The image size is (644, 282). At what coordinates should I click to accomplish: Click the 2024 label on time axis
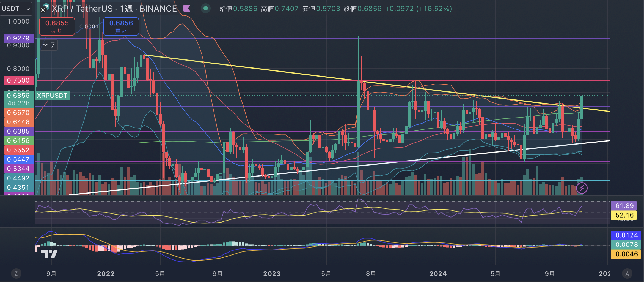pyautogui.click(x=438, y=273)
